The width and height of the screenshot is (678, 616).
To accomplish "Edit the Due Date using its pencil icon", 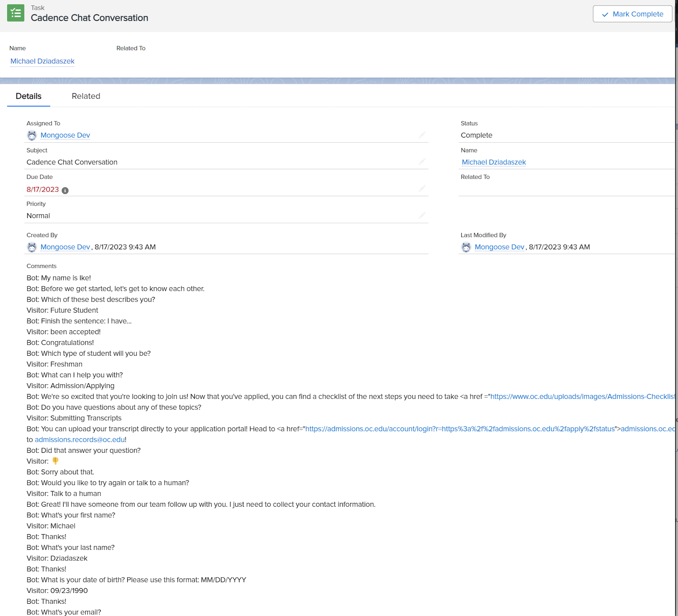I will [422, 189].
